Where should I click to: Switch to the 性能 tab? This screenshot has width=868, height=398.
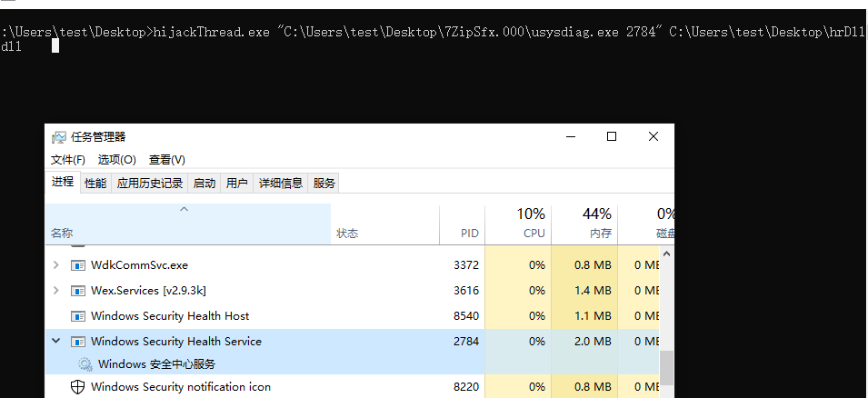(95, 184)
